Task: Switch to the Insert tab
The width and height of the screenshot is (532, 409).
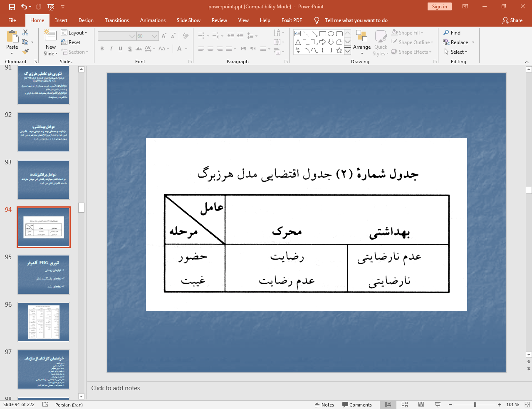Action: point(61,20)
